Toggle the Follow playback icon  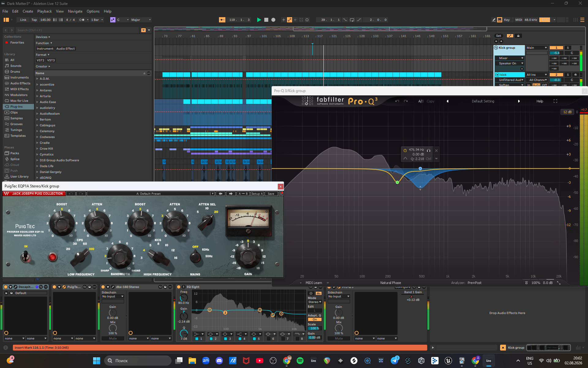click(x=222, y=20)
